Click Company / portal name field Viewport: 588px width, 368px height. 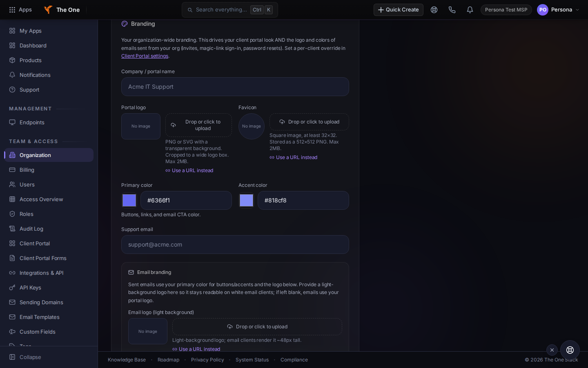coord(235,87)
